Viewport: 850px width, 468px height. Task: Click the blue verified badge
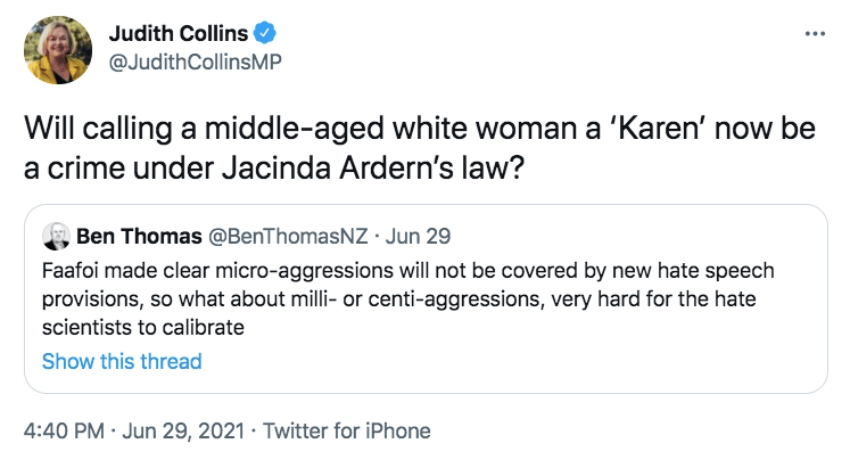tap(265, 34)
